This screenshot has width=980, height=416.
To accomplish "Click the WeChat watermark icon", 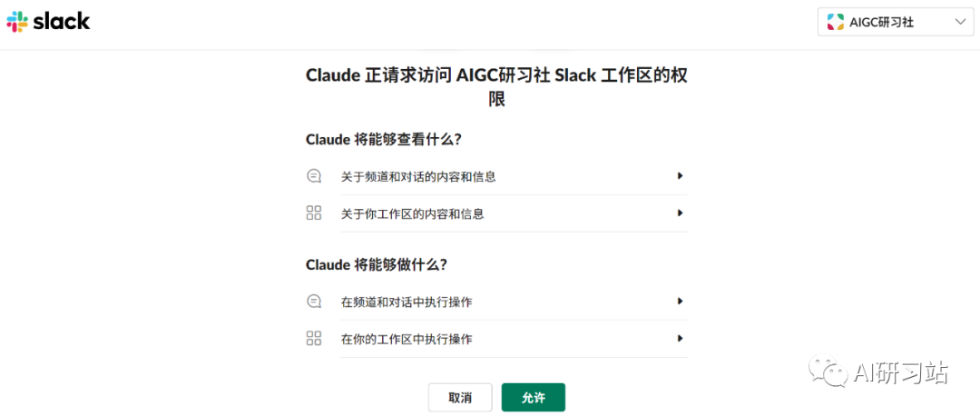I will tap(828, 372).
